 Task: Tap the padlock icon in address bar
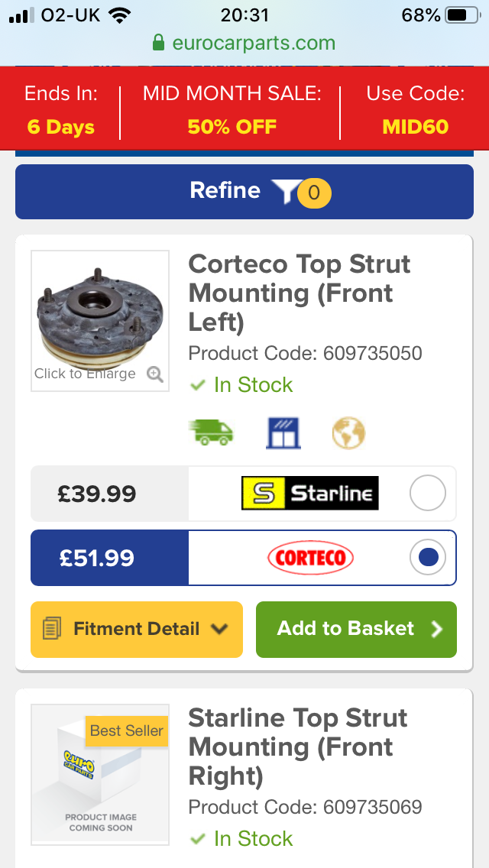pos(159,43)
